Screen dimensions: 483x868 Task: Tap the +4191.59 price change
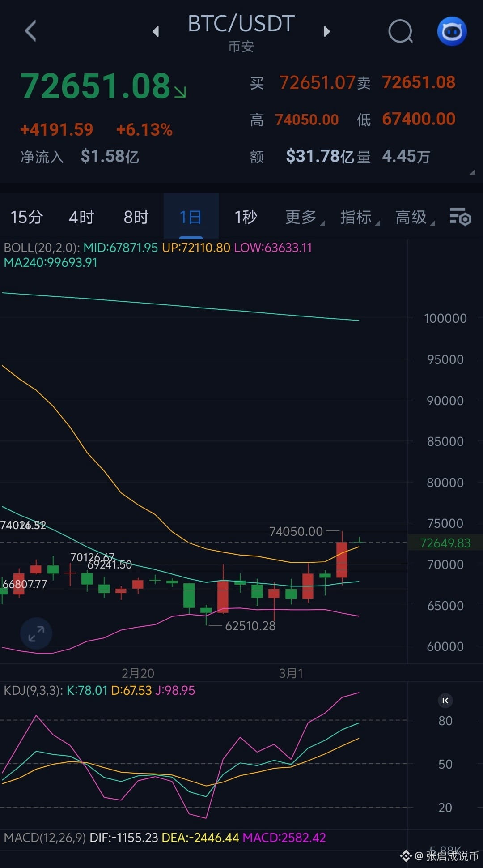coord(57,130)
